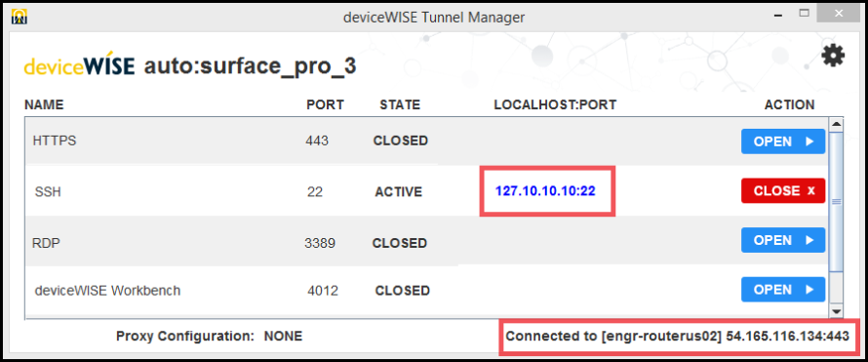
Task: Open the RDP tunnel
Action: pyautogui.click(x=783, y=240)
